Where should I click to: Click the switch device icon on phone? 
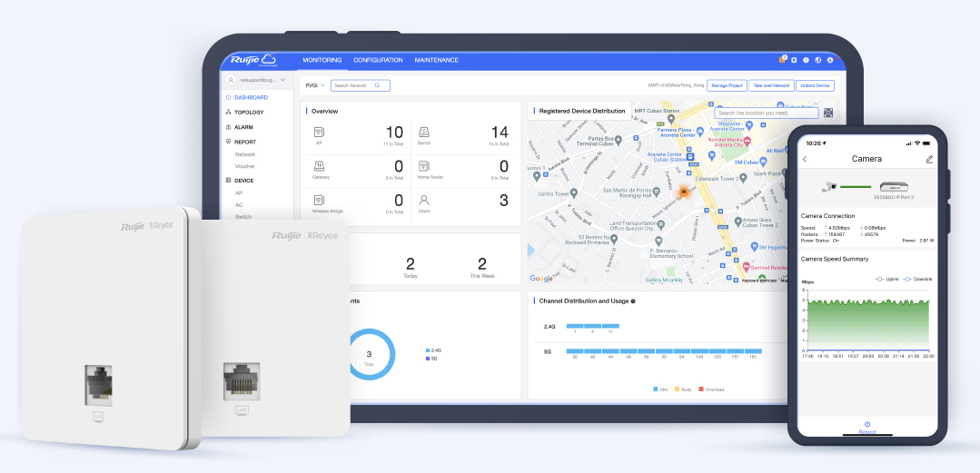(893, 187)
